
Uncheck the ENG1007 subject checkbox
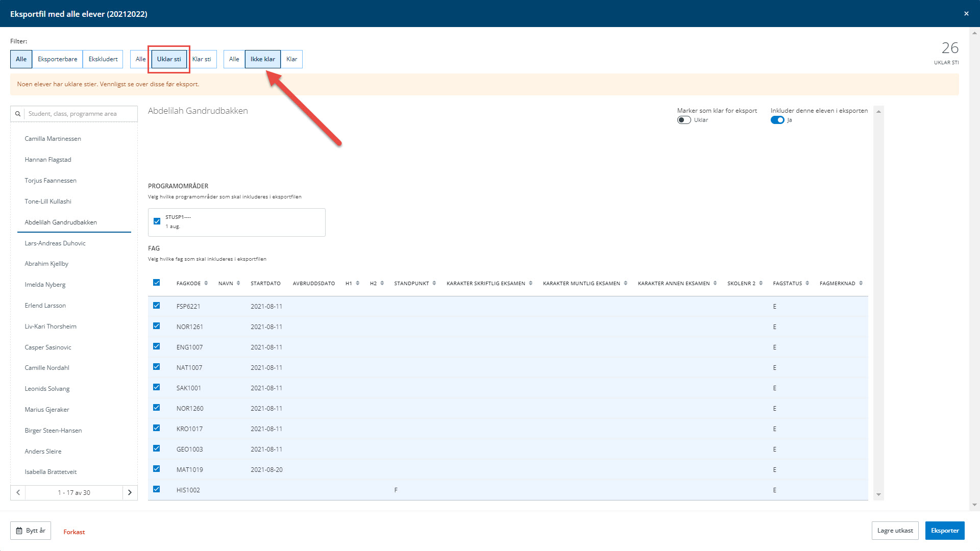(x=157, y=346)
